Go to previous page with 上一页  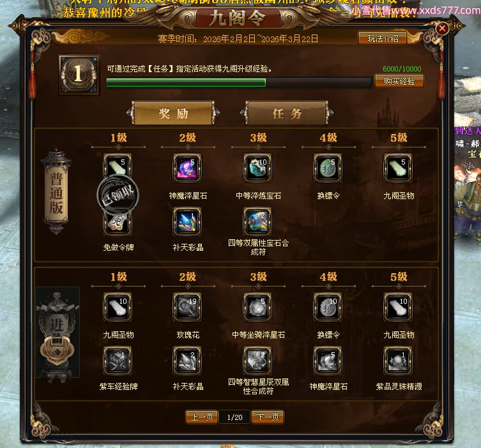click(202, 417)
